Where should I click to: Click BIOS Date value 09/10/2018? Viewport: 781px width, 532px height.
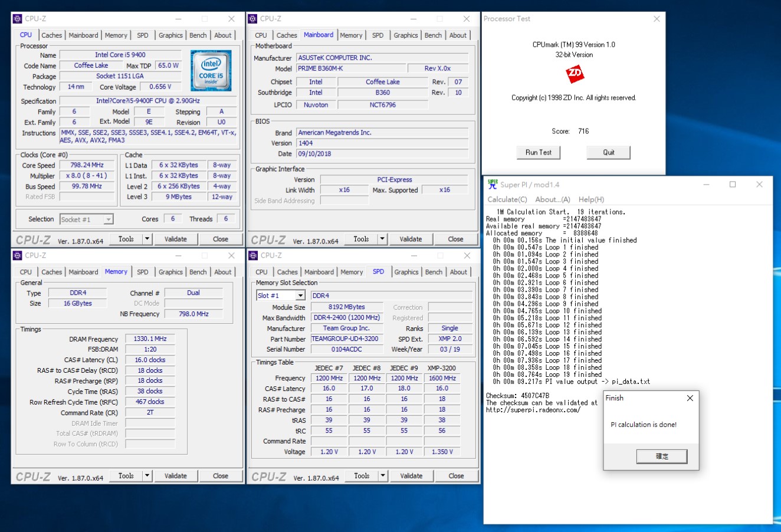coord(382,154)
